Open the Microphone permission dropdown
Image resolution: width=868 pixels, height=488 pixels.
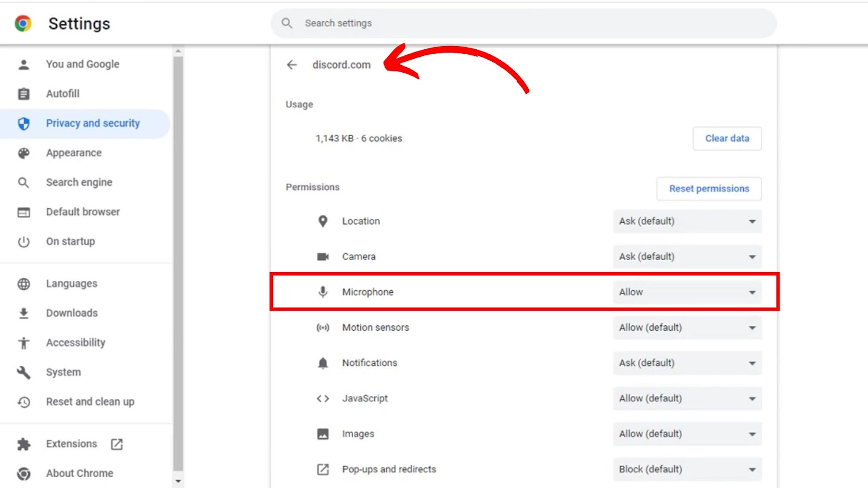click(687, 292)
